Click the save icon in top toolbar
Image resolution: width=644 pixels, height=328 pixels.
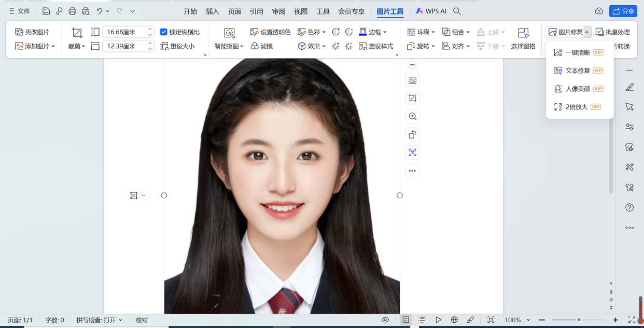(x=46, y=11)
